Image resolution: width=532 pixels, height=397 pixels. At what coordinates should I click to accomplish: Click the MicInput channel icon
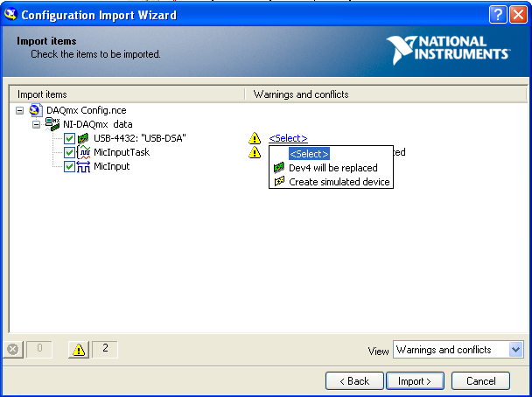click(x=83, y=166)
